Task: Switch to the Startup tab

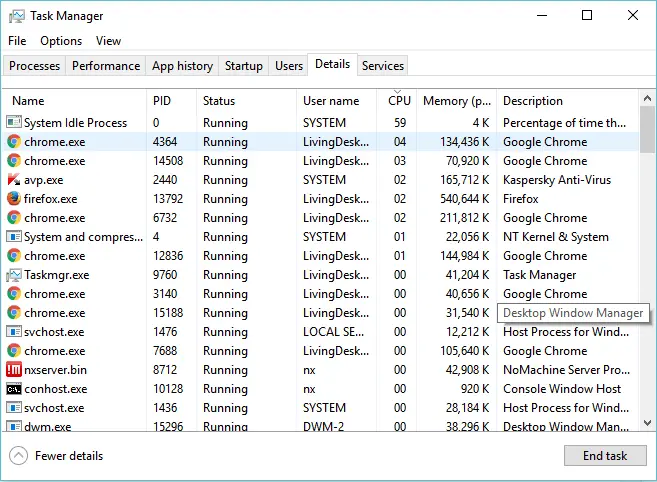Action: [244, 66]
